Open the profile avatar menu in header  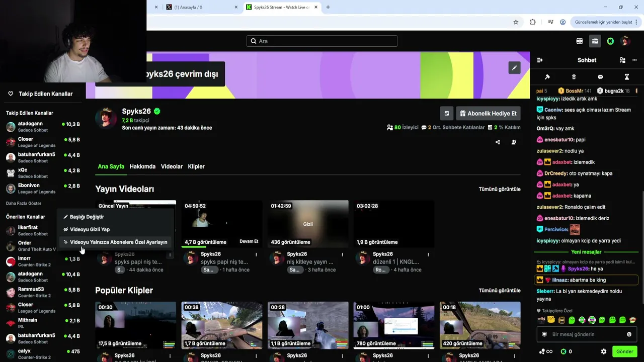click(625, 41)
